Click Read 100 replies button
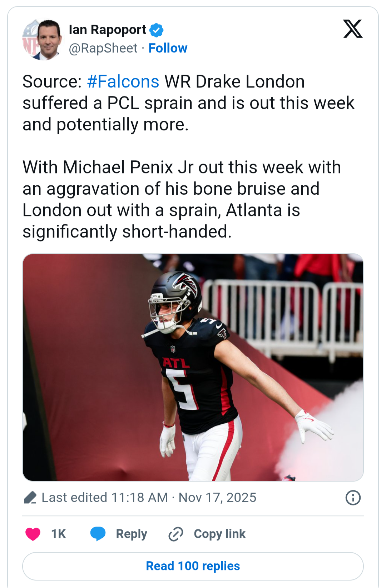The image size is (386, 588). pyautogui.click(x=193, y=566)
